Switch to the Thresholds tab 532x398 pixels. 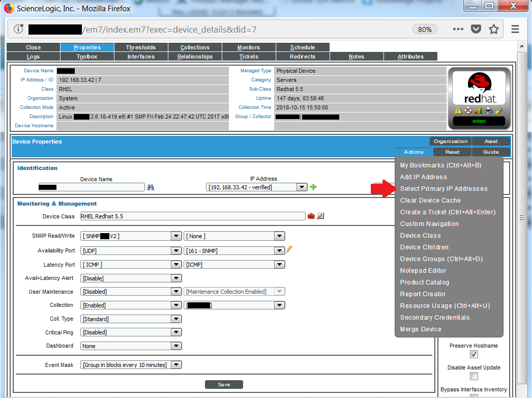(141, 47)
